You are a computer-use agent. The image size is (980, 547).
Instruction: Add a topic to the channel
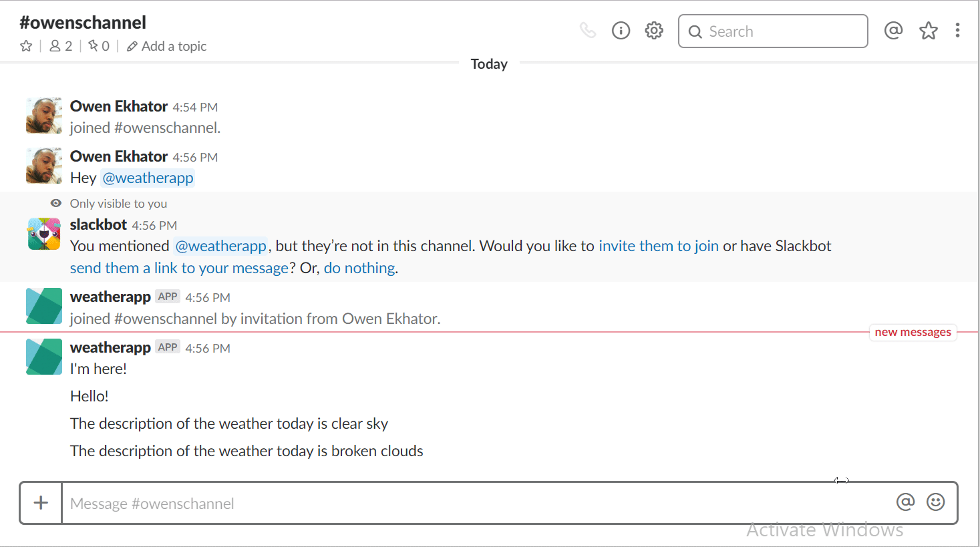pos(167,46)
